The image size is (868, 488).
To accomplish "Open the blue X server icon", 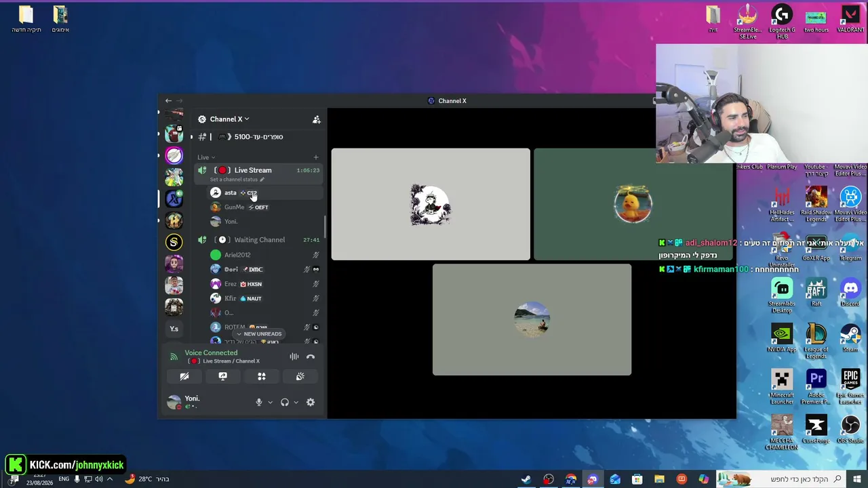I will click(x=174, y=199).
